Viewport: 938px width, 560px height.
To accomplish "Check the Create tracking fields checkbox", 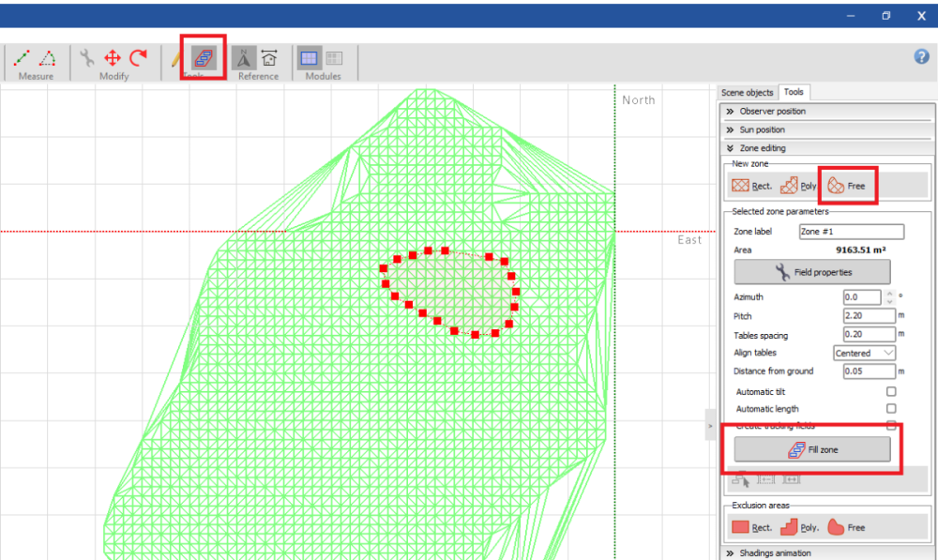I will pyautogui.click(x=891, y=426).
